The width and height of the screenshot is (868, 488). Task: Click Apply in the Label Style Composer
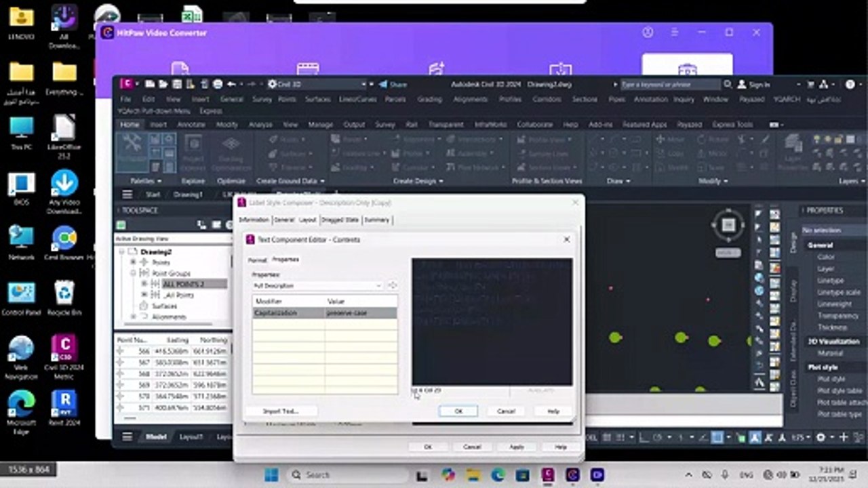517,447
